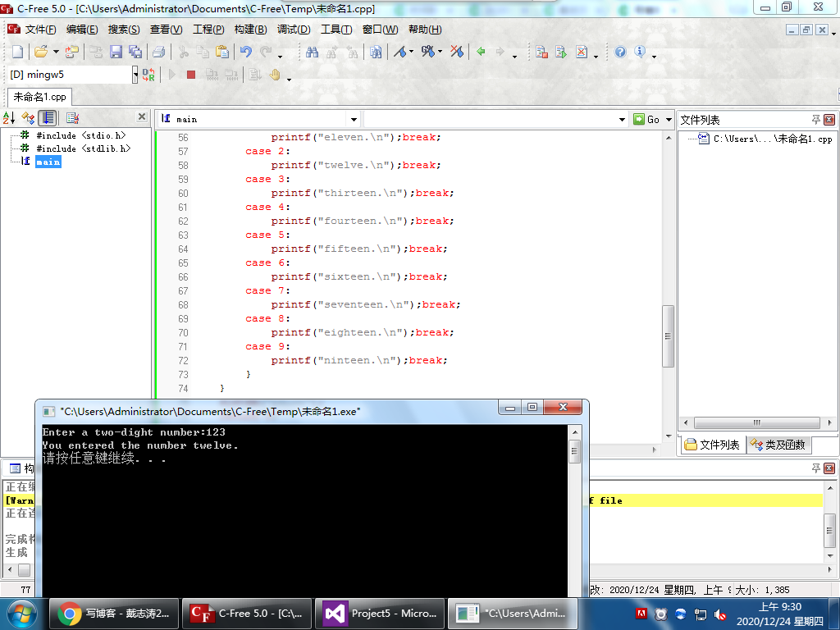
Task: Expand the main function dropdown list
Action: (x=354, y=120)
